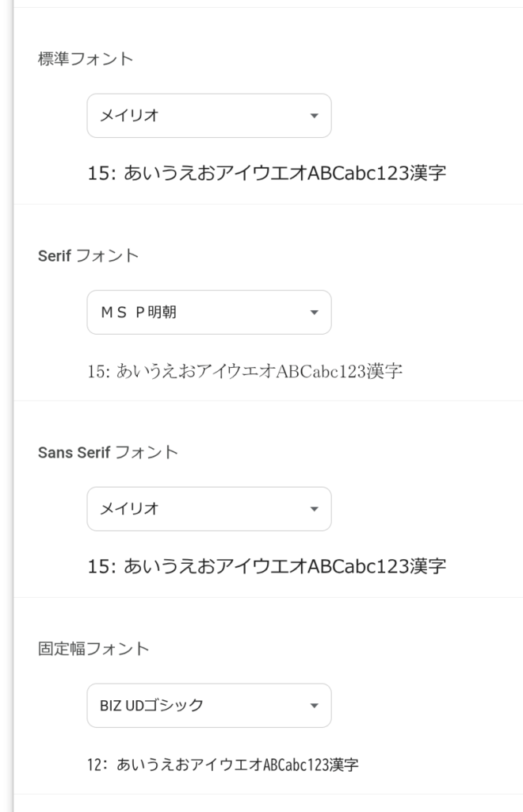Click the Sans Serif font preview sample text
This screenshot has width=523, height=812.
(x=266, y=566)
